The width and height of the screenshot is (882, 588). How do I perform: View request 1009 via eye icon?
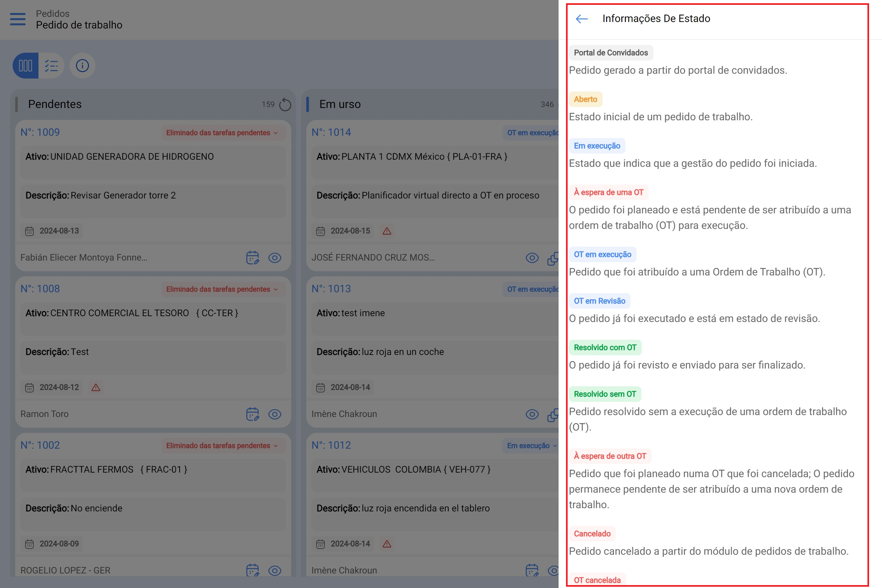click(275, 258)
